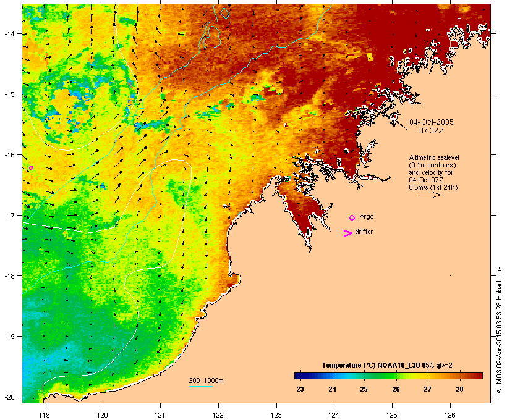Click the longitude label '126'
This screenshot has height=420, width=507.
click(x=450, y=415)
